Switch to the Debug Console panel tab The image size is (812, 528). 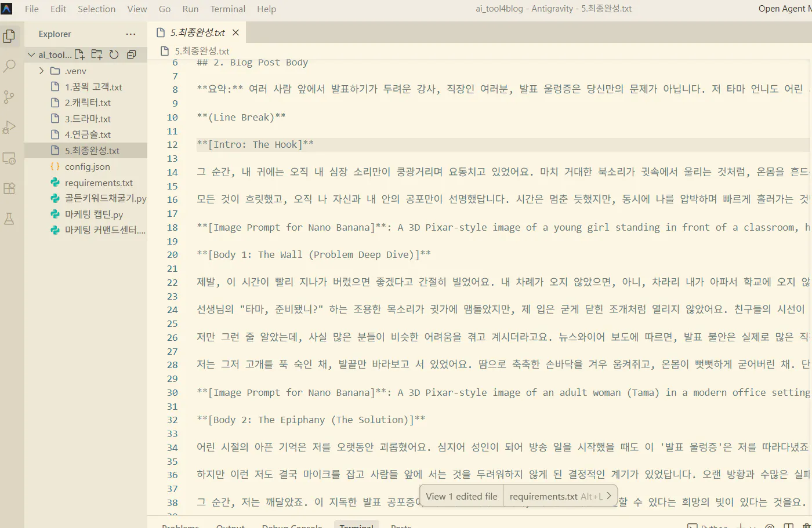pos(292,525)
